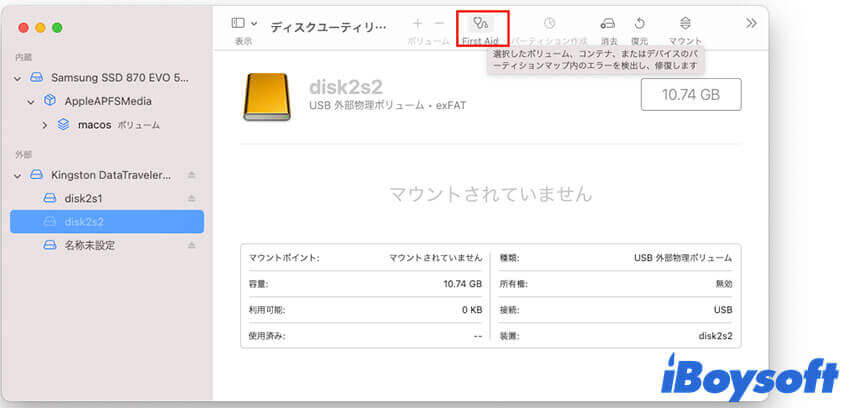Click the 接続 value USB
Image resolution: width=850 pixels, height=408 pixels.
coord(724,310)
